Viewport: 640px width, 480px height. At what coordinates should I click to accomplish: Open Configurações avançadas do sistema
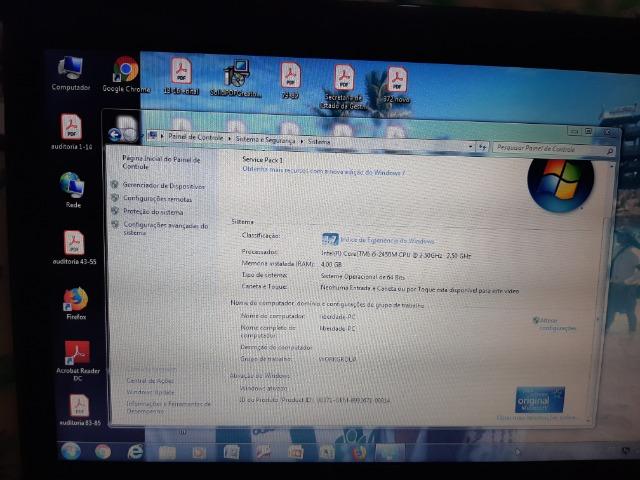click(x=166, y=229)
